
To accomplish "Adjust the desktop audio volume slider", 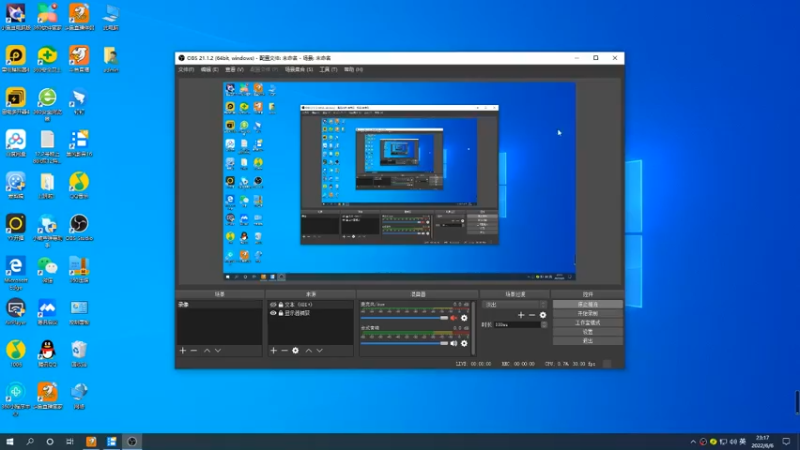I will pyautogui.click(x=404, y=343).
